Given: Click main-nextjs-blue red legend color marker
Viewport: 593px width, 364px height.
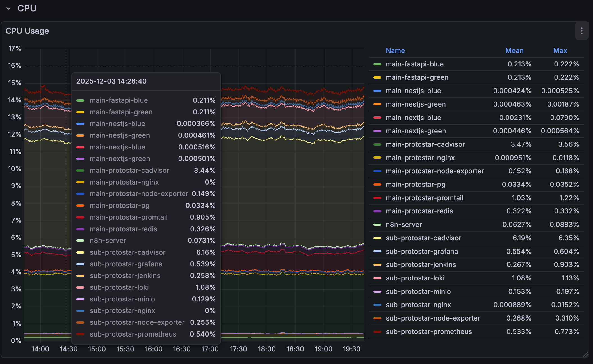Looking at the screenshot, I should tap(377, 118).
